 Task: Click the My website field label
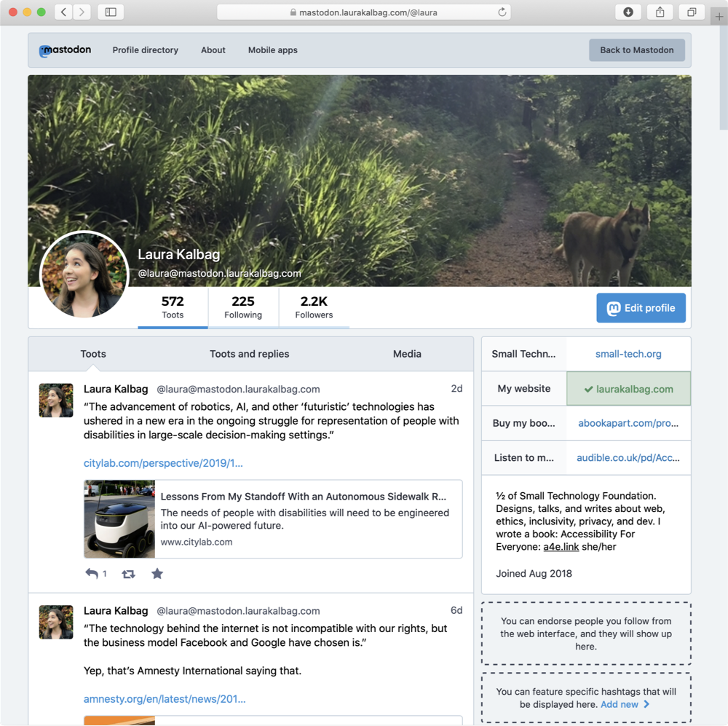coord(524,388)
